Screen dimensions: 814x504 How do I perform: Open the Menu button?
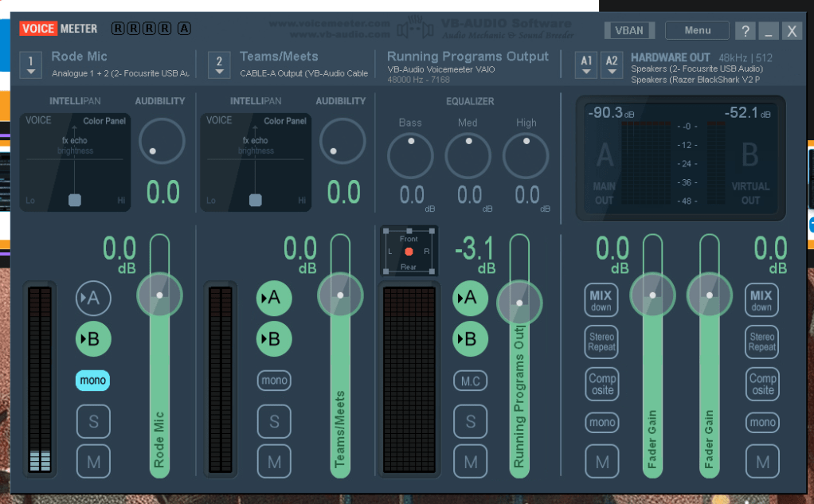point(697,30)
